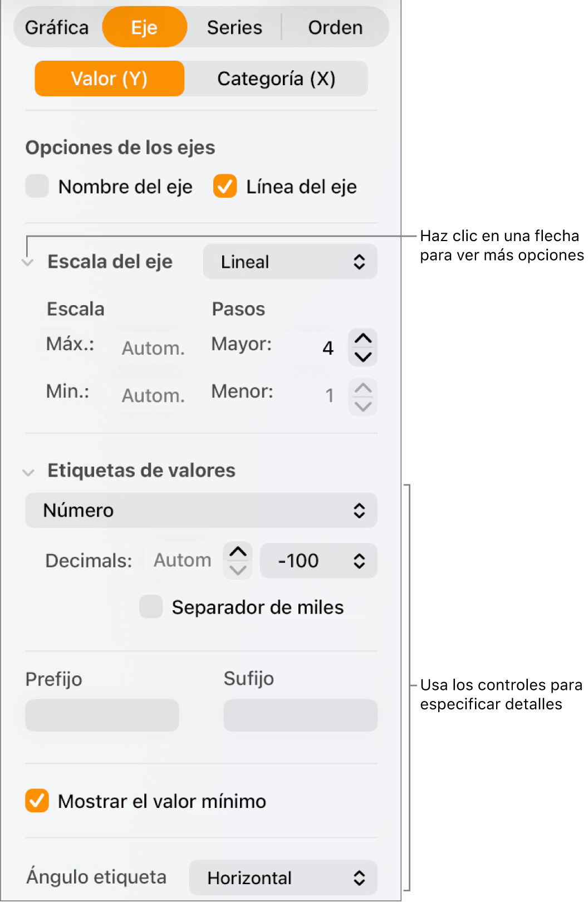The image size is (588, 902).
Task: Select the Valor (Y) axis tab
Action: point(109,79)
